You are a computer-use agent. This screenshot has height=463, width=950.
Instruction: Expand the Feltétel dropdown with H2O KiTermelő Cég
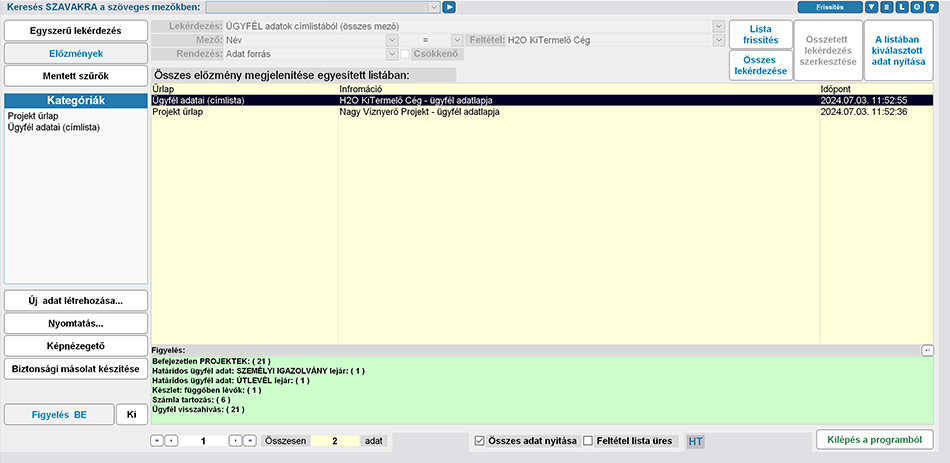tap(718, 39)
